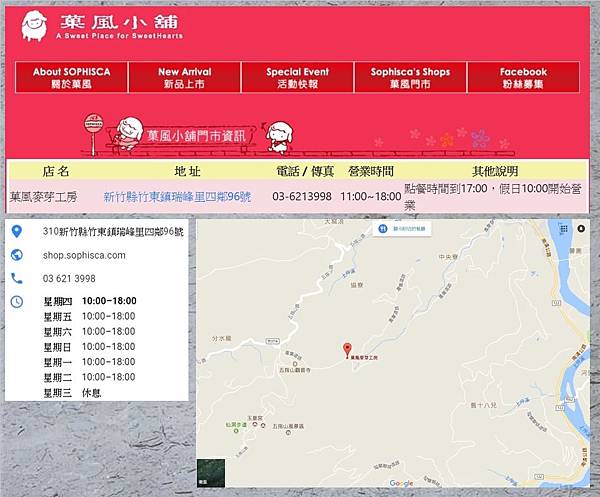This screenshot has height=497, width=600.
Task: Select the 星期四 10:00–18:00 hours row
Action: click(90, 301)
